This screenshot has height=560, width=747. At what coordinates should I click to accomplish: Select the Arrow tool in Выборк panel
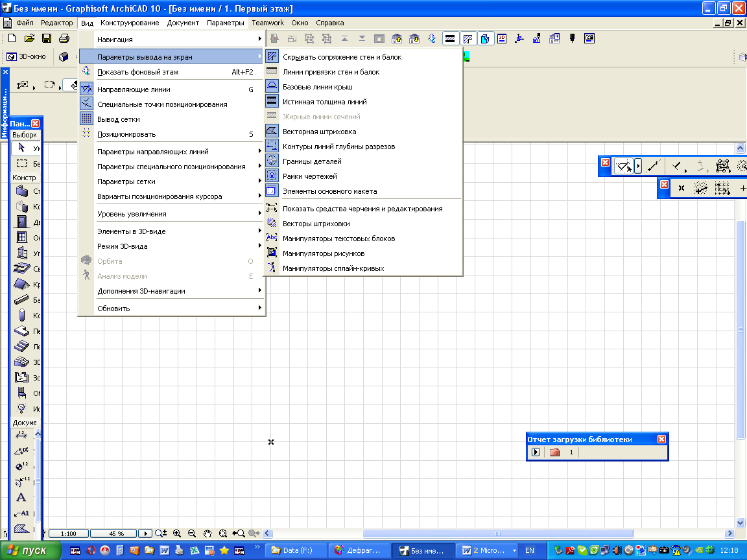(x=21, y=148)
